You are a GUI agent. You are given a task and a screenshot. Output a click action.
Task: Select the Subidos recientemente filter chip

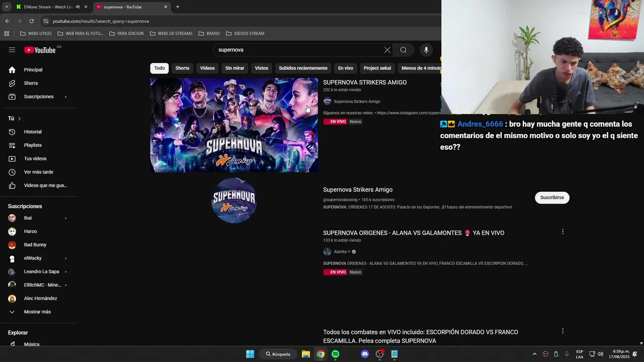coord(303,68)
